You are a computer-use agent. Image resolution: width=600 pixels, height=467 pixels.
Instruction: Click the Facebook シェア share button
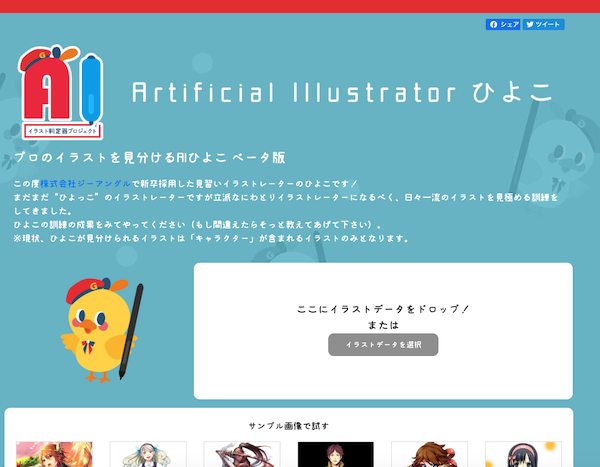(x=503, y=24)
